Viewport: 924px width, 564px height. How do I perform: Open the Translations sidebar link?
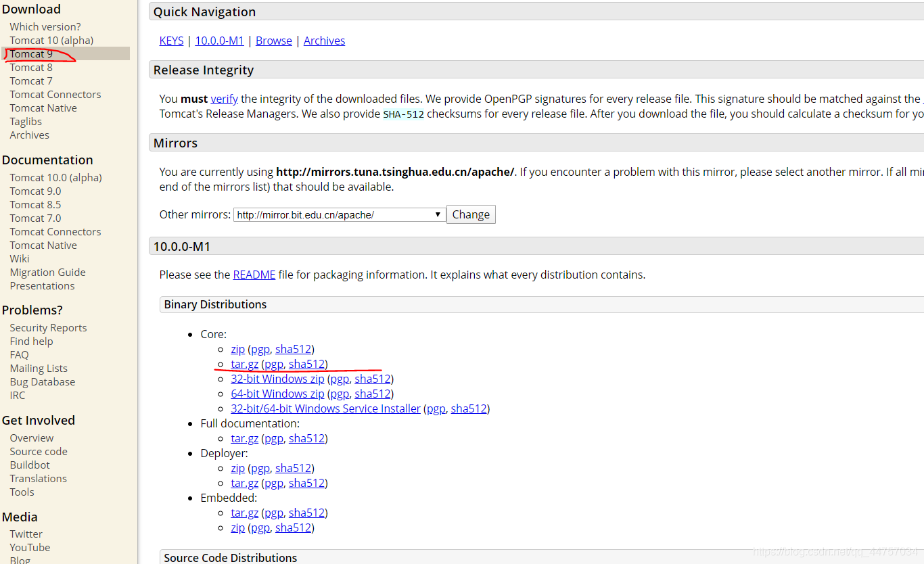coord(38,479)
